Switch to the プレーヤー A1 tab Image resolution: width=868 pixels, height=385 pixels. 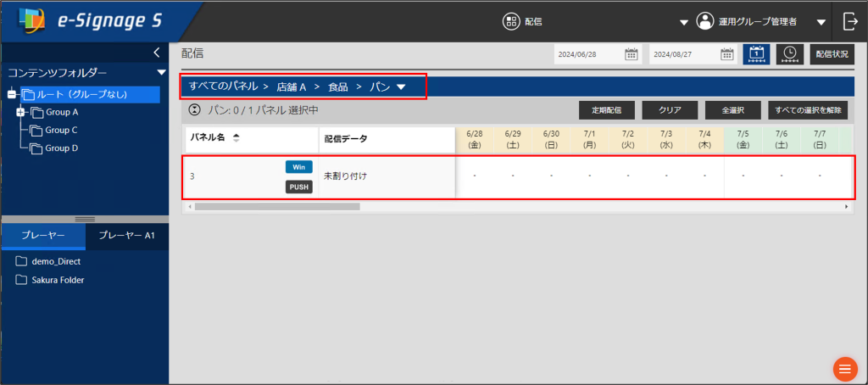pyautogui.click(x=127, y=236)
